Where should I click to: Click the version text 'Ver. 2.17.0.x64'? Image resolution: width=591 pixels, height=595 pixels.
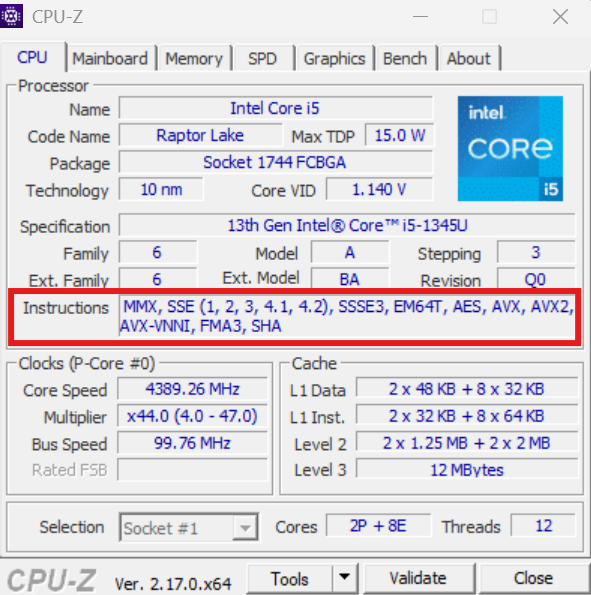pos(173,584)
